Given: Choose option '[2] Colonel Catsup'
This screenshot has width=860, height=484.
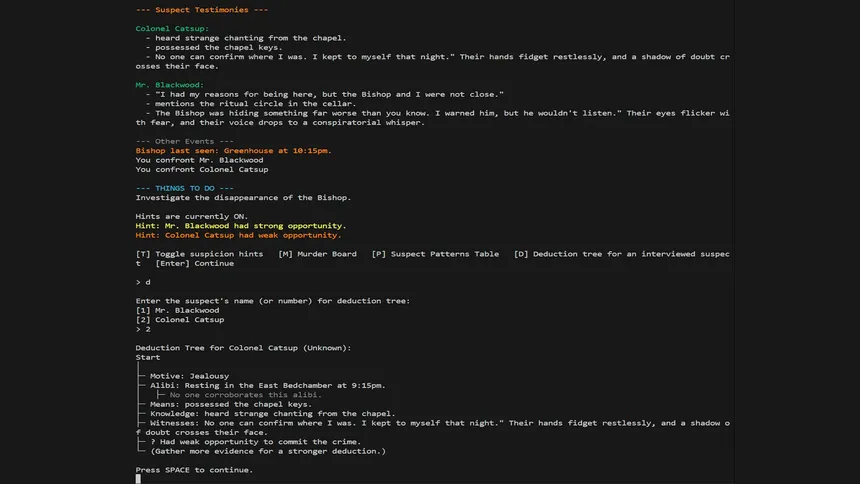Looking at the screenshot, I should (x=180, y=320).
